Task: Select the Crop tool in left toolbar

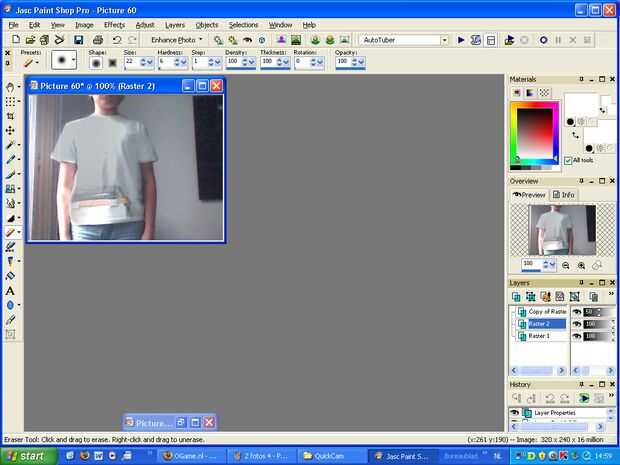Action: (x=10, y=116)
